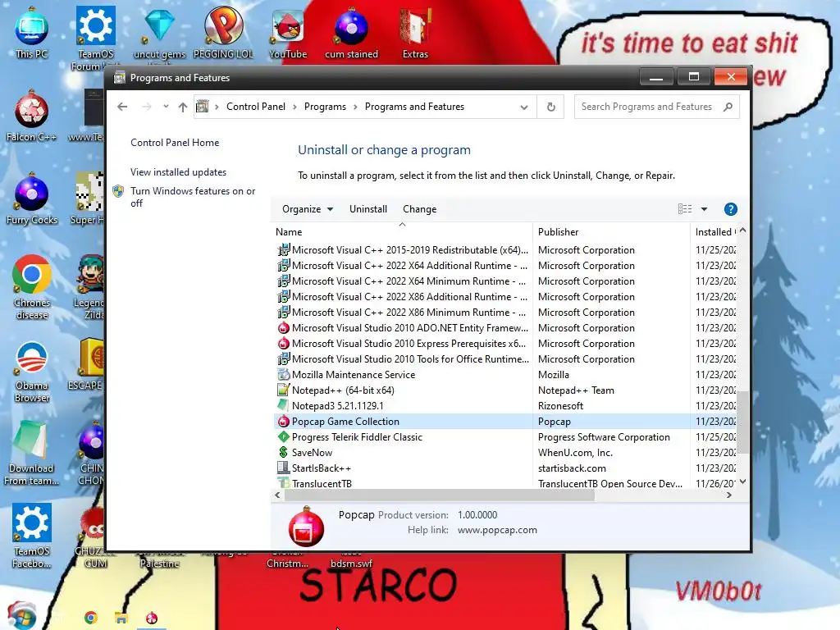840x630 pixels.
Task: Open the Organize dropdown menu
Action: [x=308, y=209]
